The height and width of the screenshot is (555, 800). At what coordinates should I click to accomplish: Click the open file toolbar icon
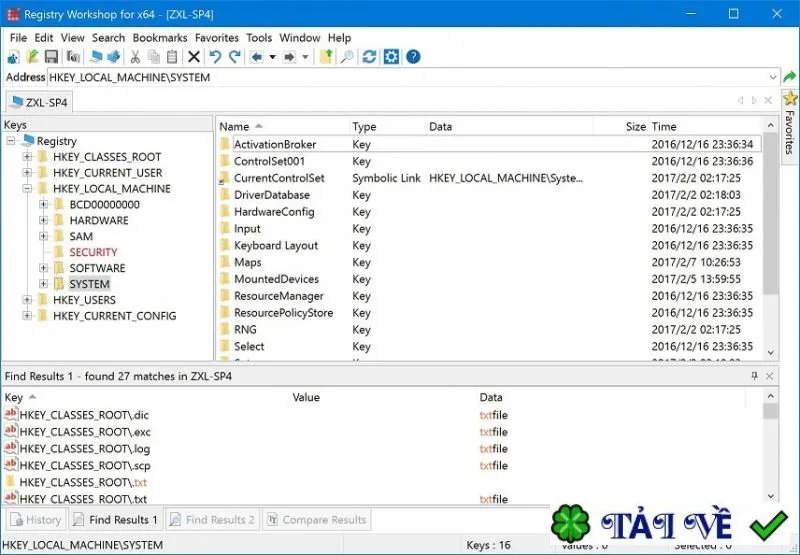33,57
